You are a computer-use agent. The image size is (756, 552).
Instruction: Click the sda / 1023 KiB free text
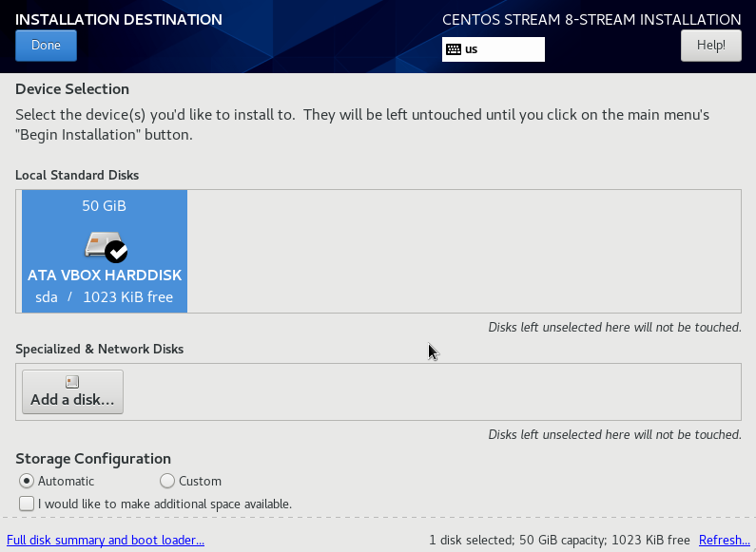coord(105,296)
